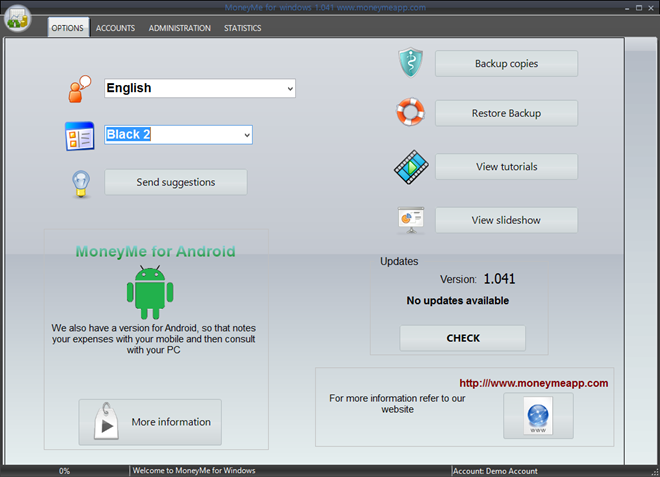Click the film strip tutorials icon

[x=411, y=167]
